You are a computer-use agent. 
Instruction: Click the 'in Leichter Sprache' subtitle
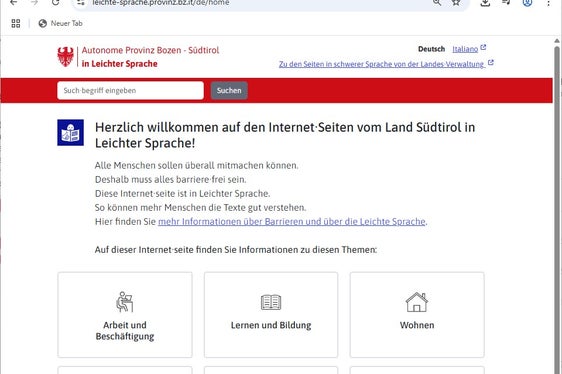pos(120,63)
